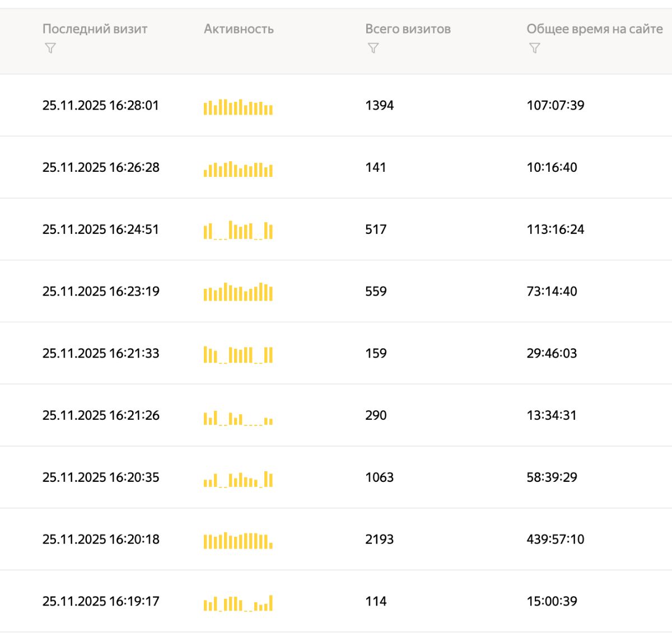Click the total time value 439:57:10

555,539
